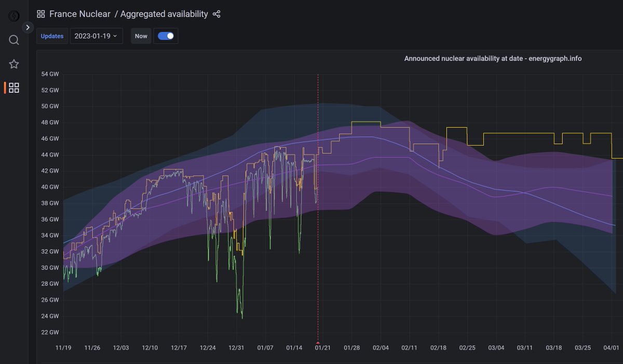Click the Now variable label

point(141,36)
